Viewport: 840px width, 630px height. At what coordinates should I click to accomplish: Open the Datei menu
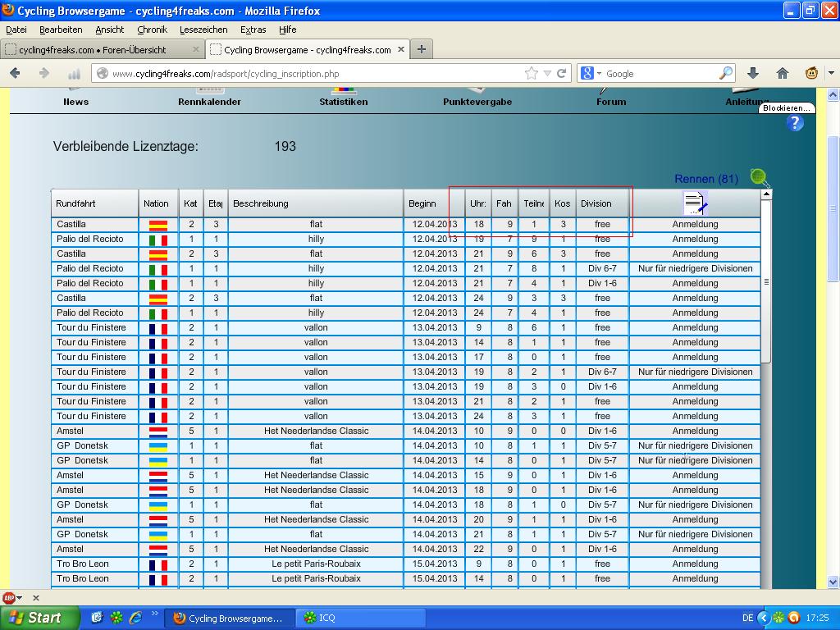[x=16, y=30]
